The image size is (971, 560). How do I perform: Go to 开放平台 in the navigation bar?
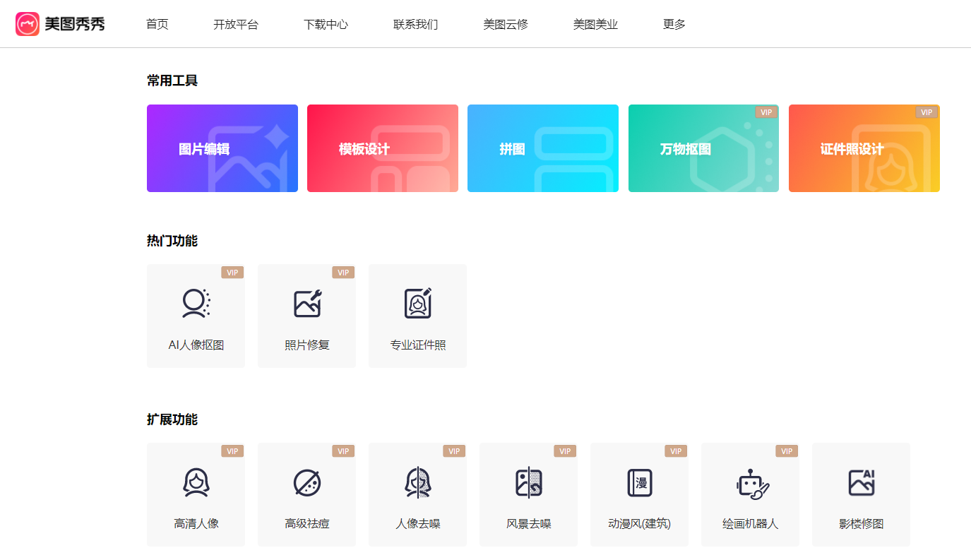tap(236, 24)
